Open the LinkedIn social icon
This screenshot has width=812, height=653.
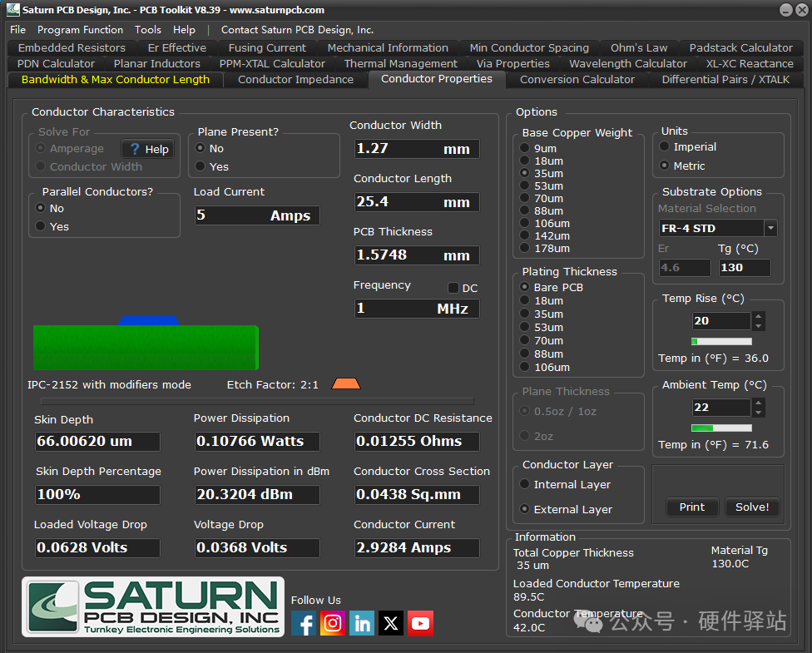pos(361,623)
